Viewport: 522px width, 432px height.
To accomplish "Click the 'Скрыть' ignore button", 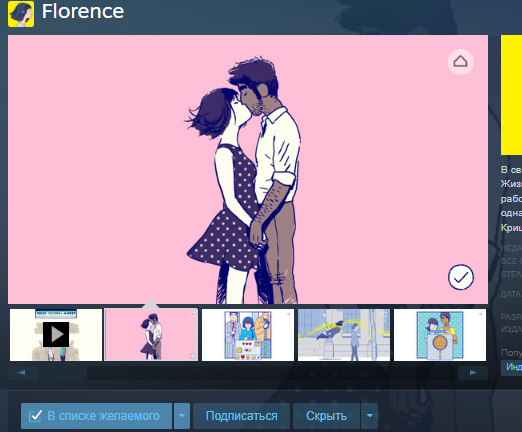I will (326, 416).
